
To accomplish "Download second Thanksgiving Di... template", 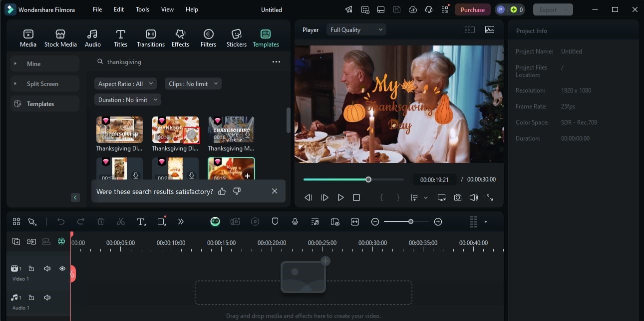I will [192, 135].
